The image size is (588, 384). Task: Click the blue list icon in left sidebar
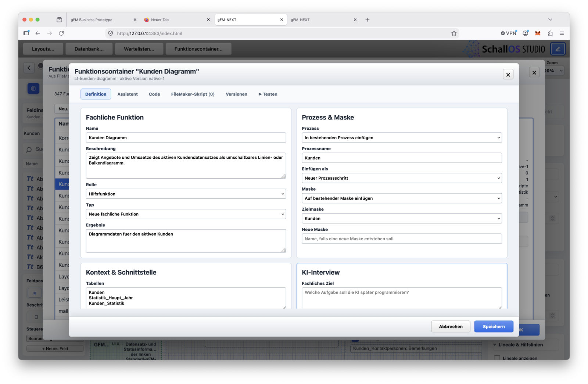coord(33,89)
